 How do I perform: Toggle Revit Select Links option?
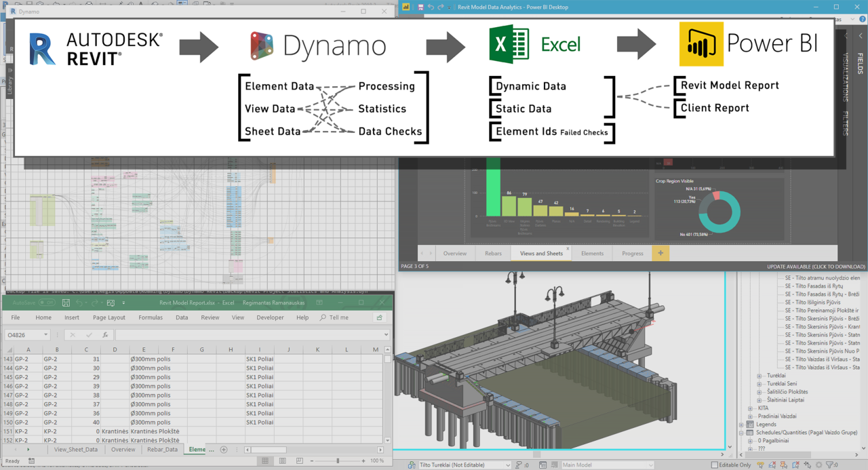pyautogui.click(x=760, y=465)
